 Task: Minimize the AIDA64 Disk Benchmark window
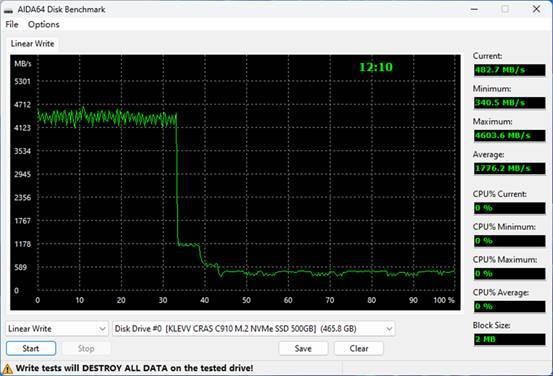click(474, 10)
